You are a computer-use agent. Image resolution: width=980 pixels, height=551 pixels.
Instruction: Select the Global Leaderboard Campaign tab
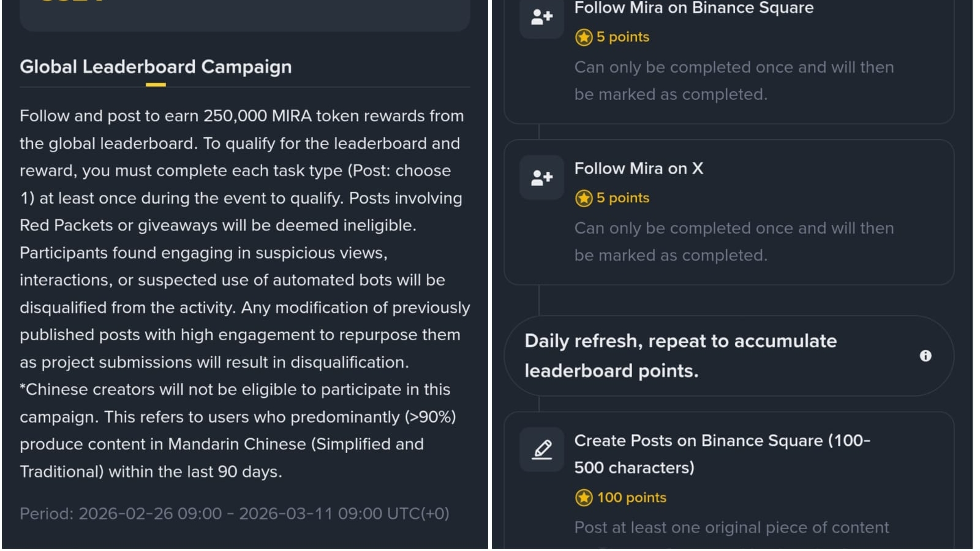[156, 67]
